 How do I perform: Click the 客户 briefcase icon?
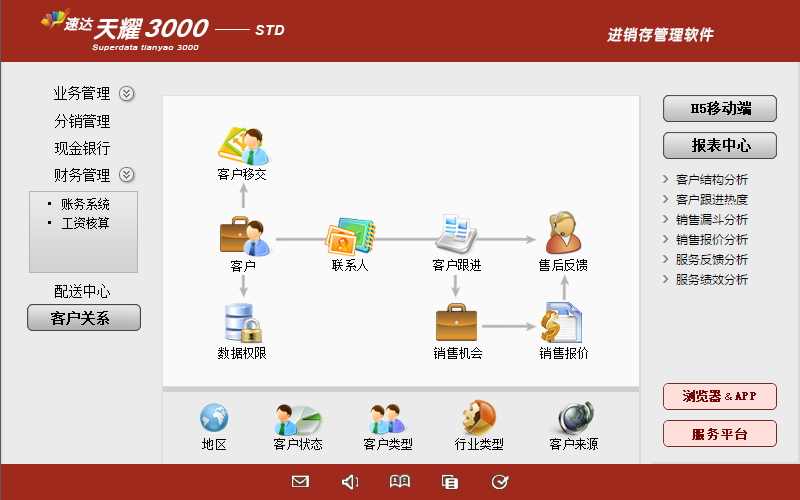click(x=242, y=238)
